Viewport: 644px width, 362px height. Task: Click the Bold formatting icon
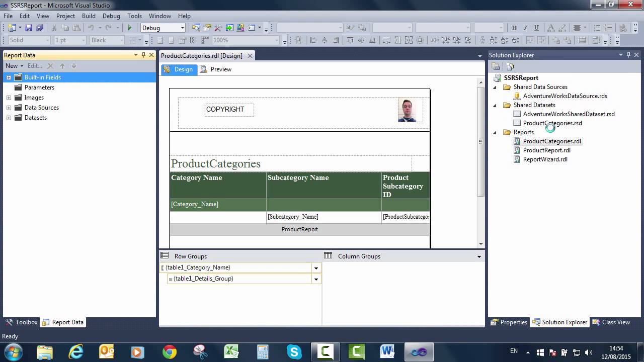[514, 28]
